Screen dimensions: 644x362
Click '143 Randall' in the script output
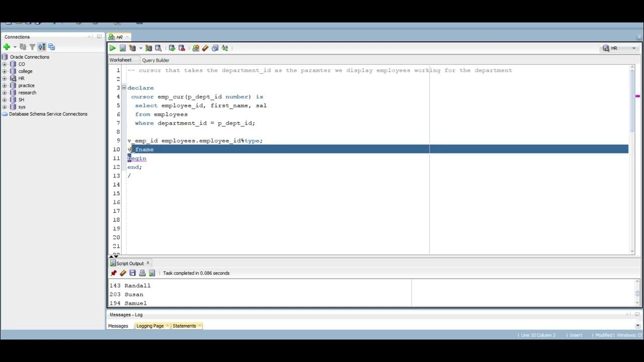(130, 286)
